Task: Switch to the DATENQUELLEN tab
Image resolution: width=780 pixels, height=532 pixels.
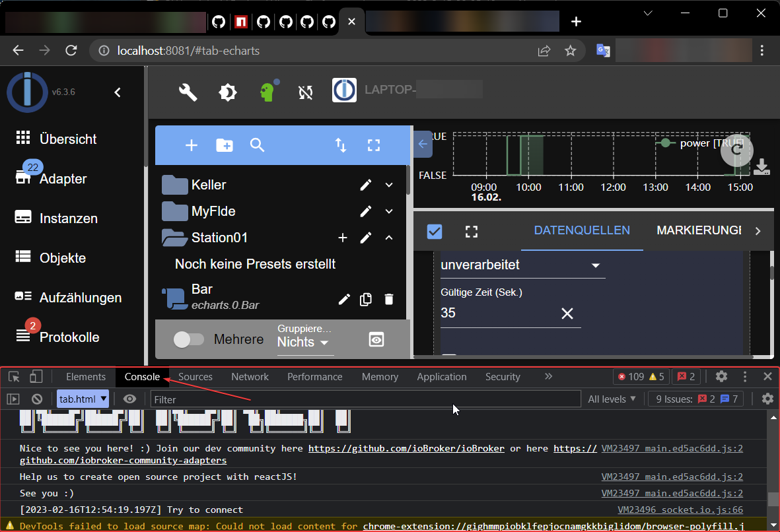Action: pyautogui.click(x=582, y=231)
